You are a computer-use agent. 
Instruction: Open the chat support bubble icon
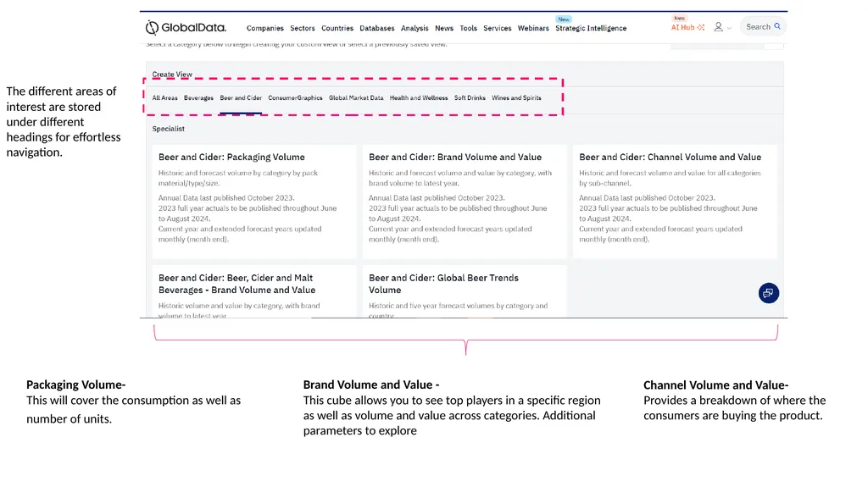(768, 293)
